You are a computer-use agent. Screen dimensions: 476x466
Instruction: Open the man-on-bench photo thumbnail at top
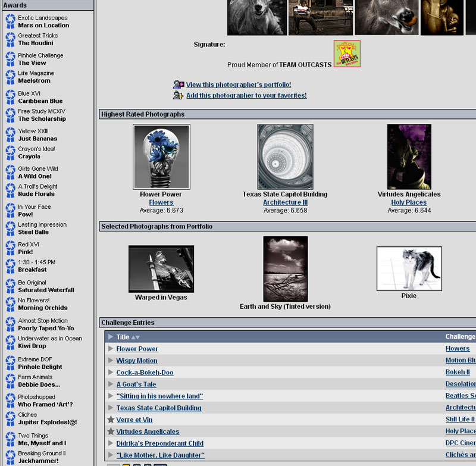321,17
